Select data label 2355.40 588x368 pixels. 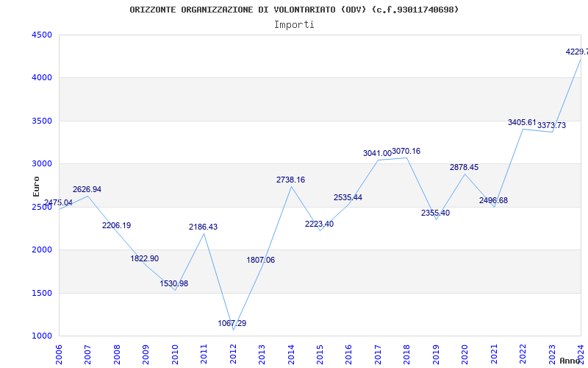pos(435,213)
